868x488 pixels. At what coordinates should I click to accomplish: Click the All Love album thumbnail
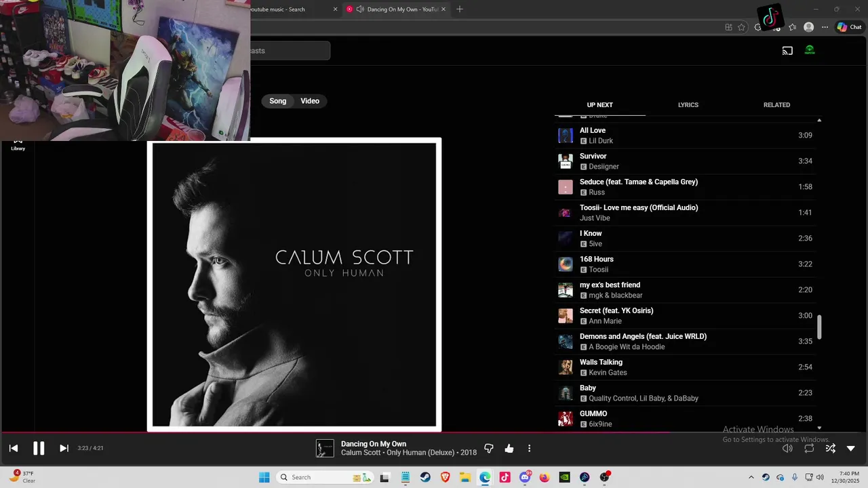pyautogui.click(x=566, y=136)
